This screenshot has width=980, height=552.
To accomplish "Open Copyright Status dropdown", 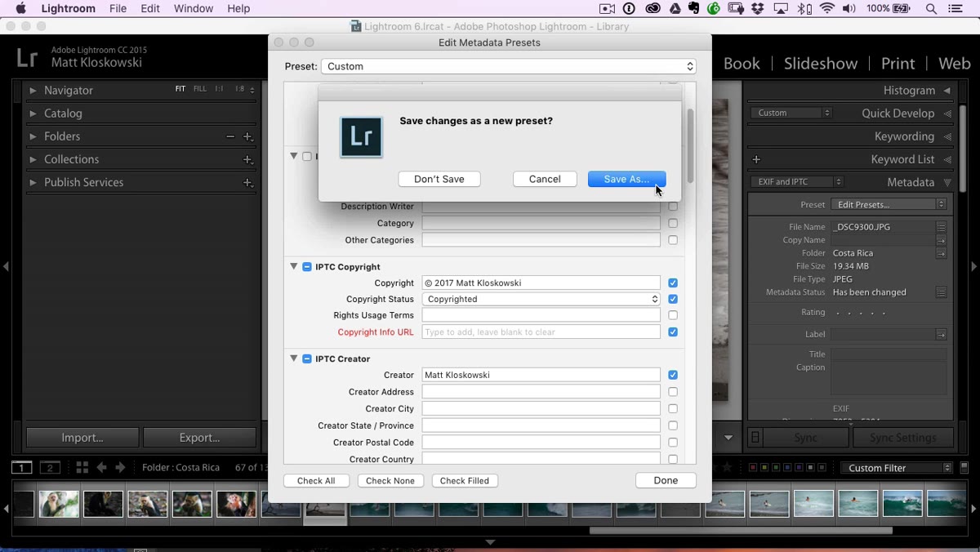I will point(541,299).
